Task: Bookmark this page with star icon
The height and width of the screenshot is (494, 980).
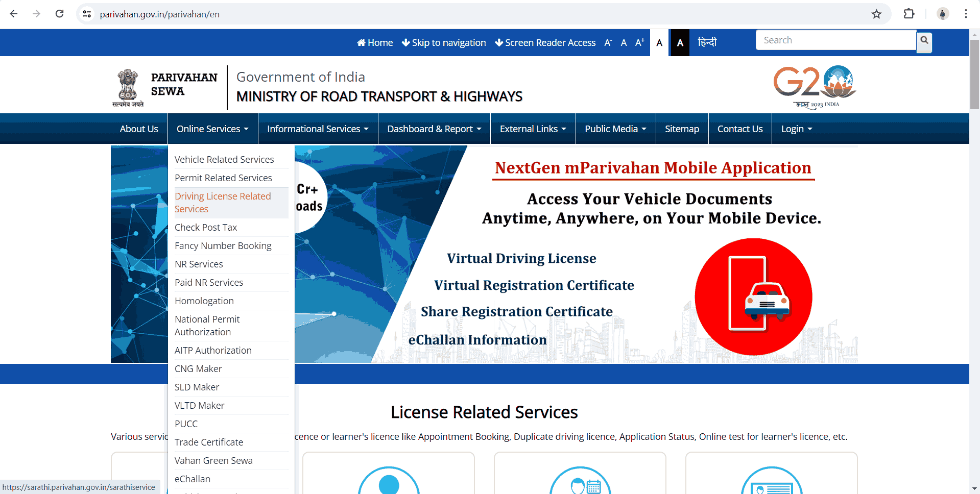Action: [x=876, y=14]
